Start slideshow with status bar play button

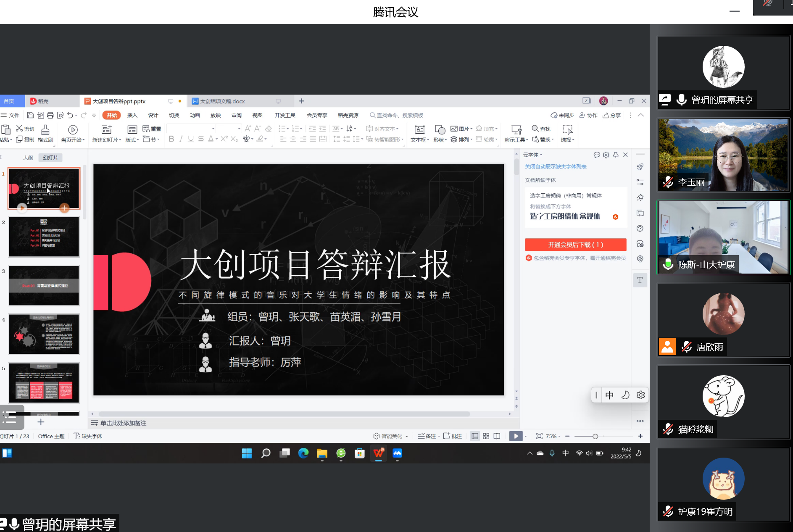pos(516,436)
